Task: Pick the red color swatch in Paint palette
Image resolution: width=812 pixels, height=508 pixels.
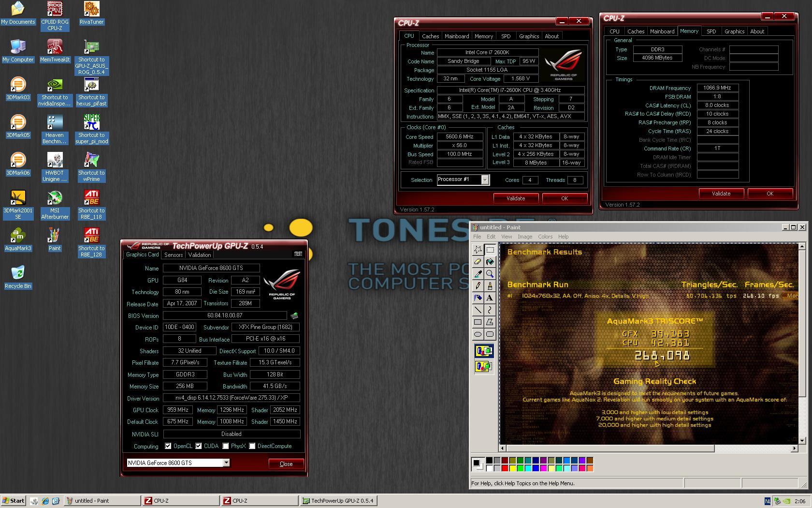Action: tap(505, 468)
